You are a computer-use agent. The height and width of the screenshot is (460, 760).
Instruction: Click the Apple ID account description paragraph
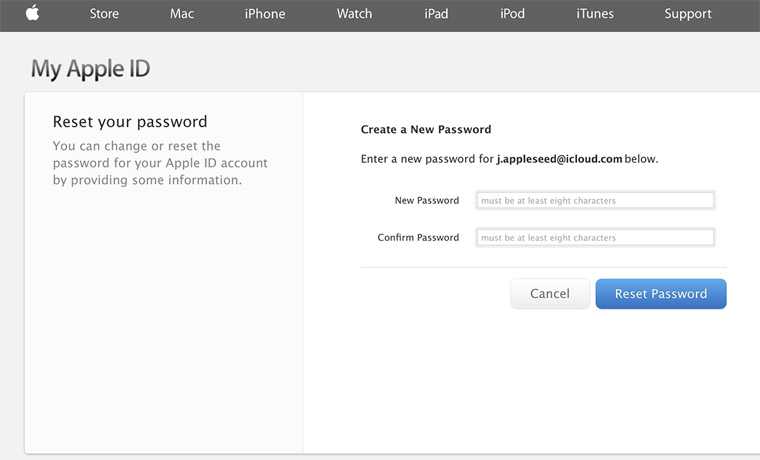[160, 163]
